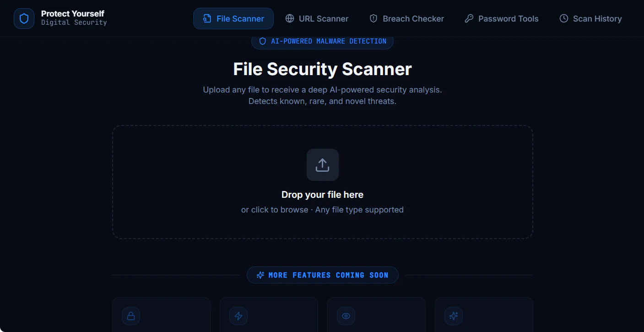
Task: Toggle the eye icon feature card
Action: pos(346,316)
